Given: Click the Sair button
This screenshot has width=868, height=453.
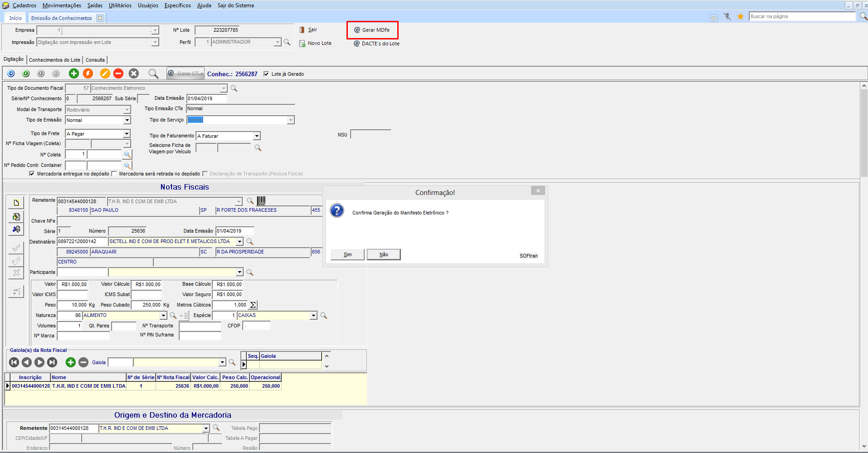Looking at the screenshot, I should pos(308,30).
